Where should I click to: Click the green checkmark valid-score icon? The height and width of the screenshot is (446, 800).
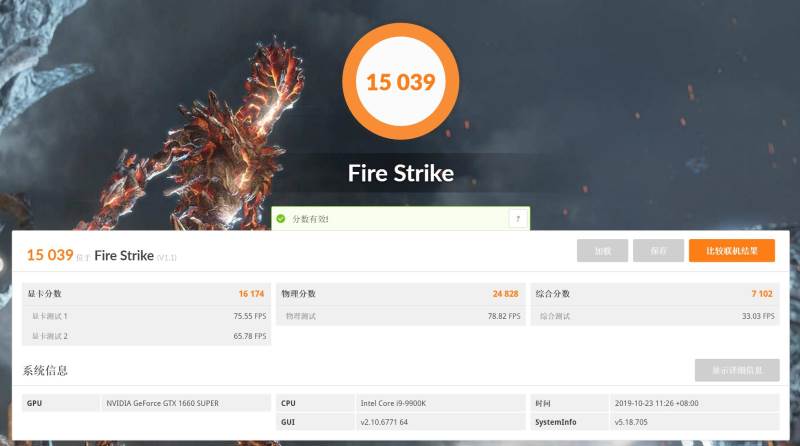click(281, 219)
